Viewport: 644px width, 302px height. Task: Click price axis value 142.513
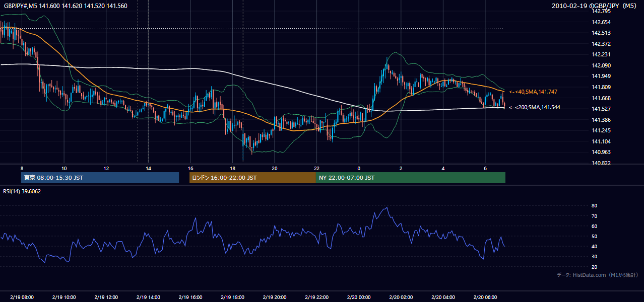601,33
